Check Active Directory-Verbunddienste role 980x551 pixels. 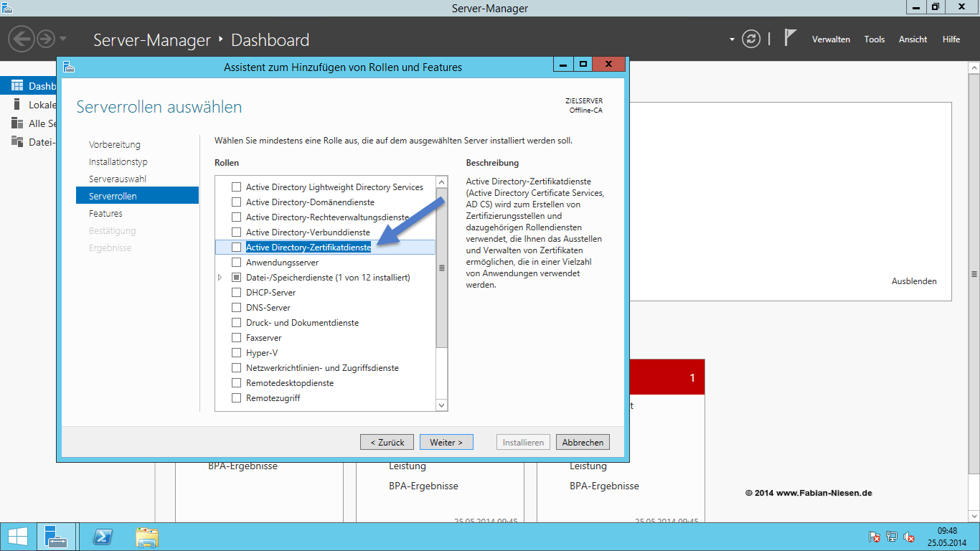click(x=237, y=232)
